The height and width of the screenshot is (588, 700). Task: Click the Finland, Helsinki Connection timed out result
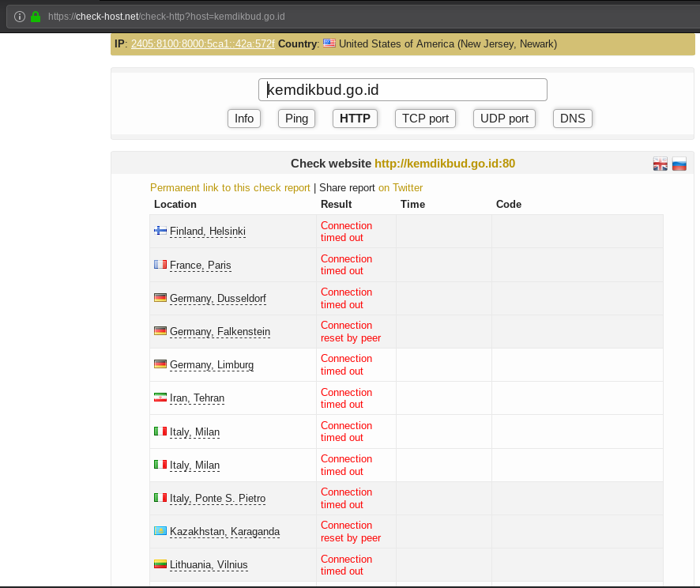(x=346, y=232)
